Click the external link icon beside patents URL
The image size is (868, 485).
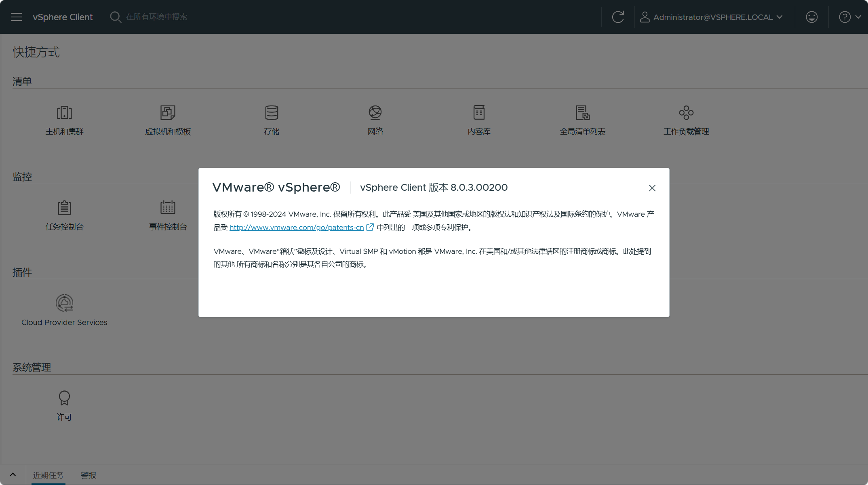point(370,227)
